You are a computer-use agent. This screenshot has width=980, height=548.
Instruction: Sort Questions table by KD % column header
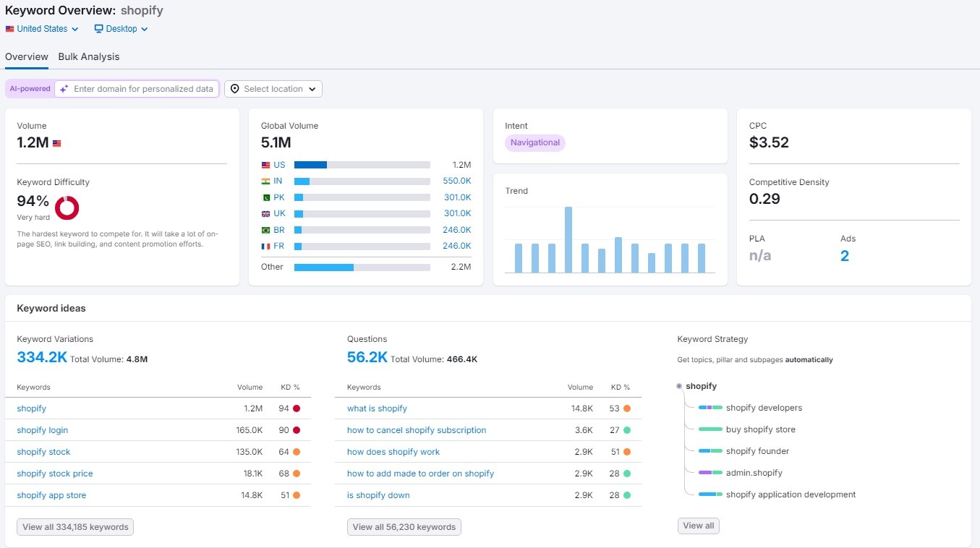coord(621,388)
